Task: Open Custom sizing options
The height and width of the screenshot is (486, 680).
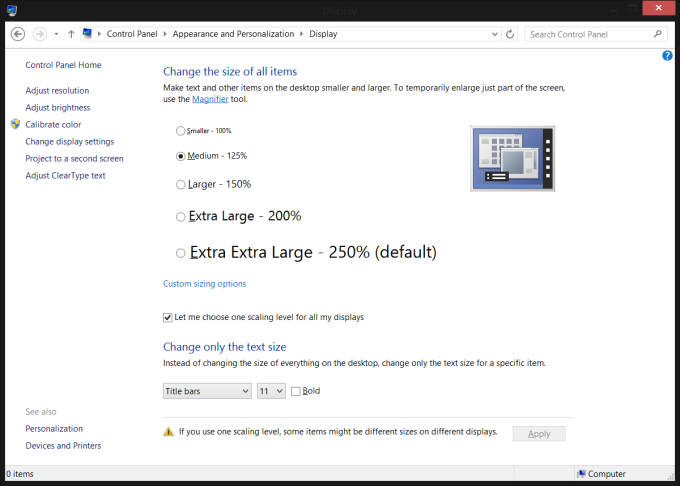Action: (204, 284)
